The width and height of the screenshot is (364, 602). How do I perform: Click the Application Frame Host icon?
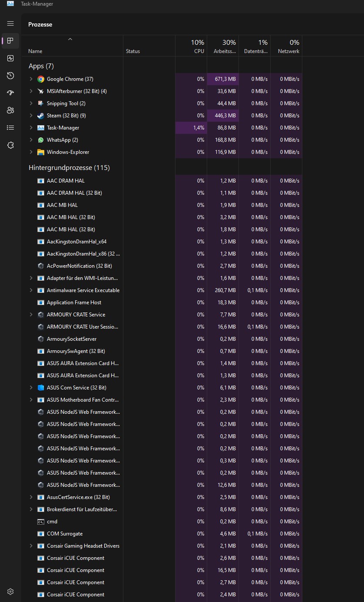coord(41,303)
